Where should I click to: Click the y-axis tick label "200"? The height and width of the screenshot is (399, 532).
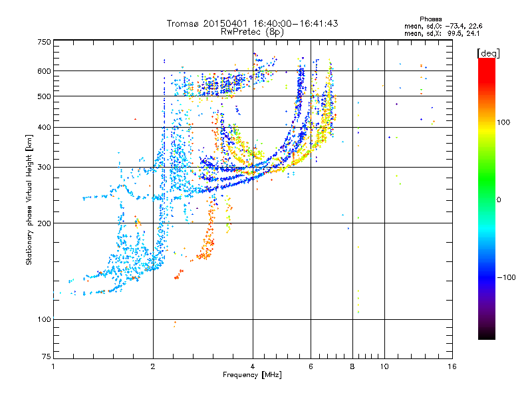pyautogui.click(x=45, y=223)
